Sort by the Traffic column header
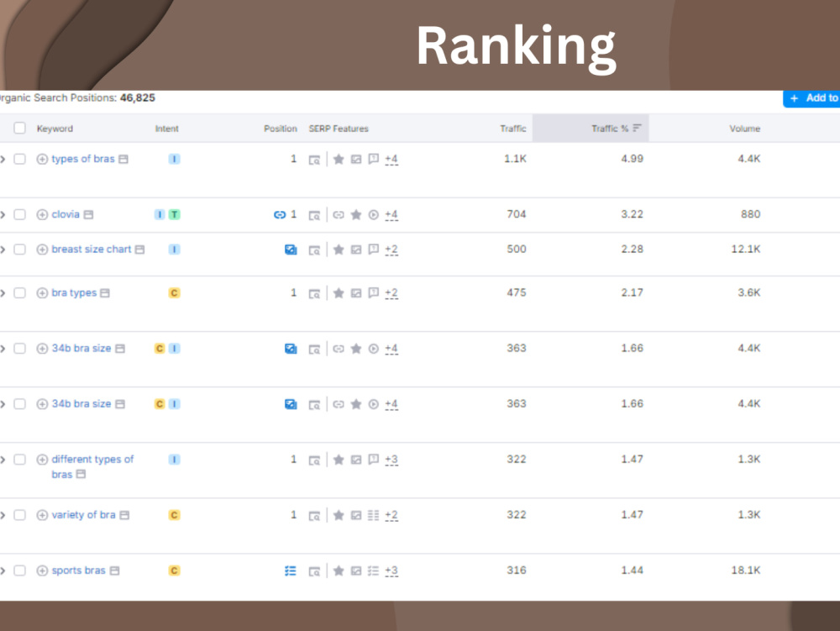The image size is (840, 631). [513, 129]
